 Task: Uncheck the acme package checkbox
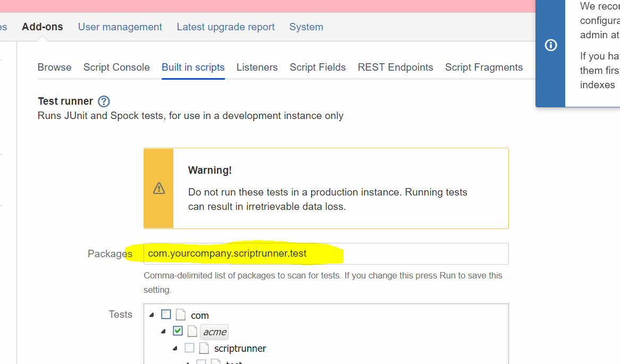coord(178,331)
